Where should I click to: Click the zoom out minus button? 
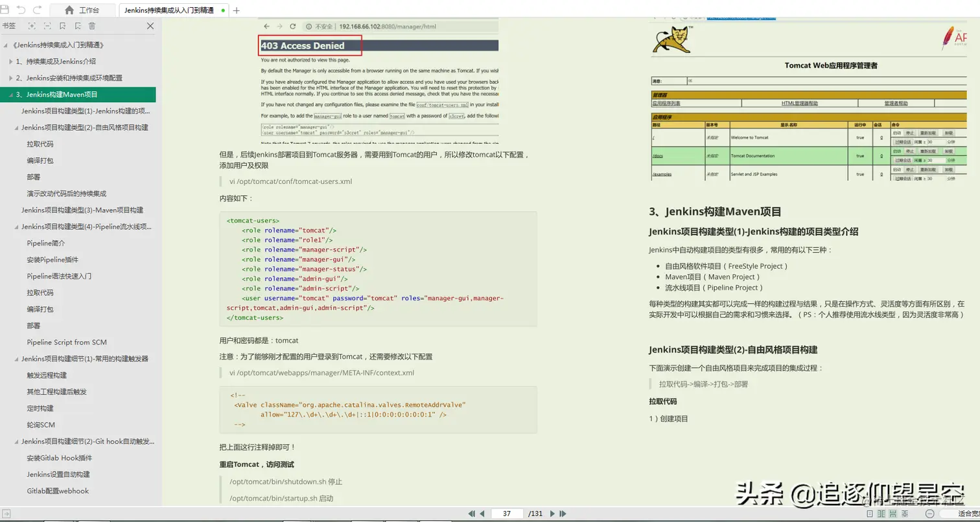(930, 514)
